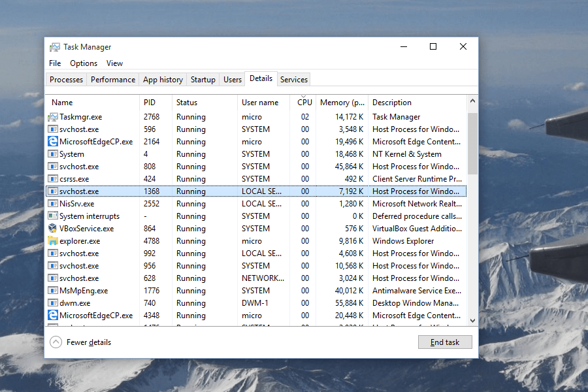Click user name 'NETWORK...'
This screenshot has height=392, width=588.
click(263, 278)
